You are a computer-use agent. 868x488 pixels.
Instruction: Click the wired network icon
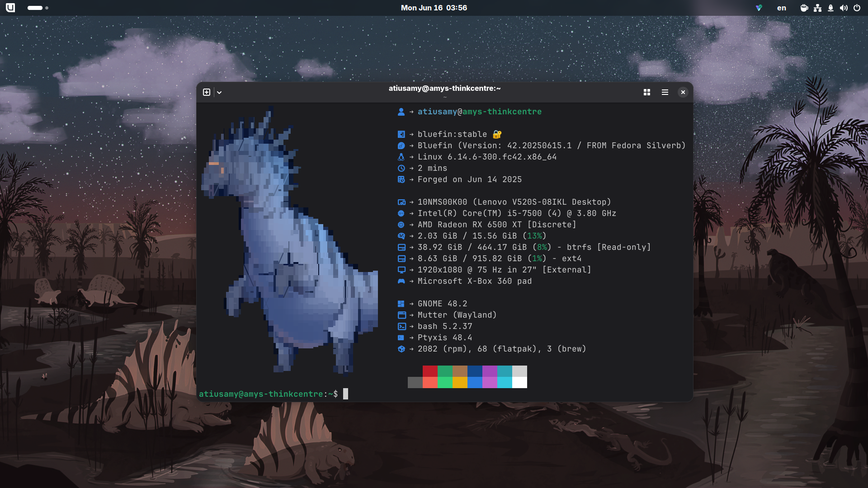[x=817, y=8]
